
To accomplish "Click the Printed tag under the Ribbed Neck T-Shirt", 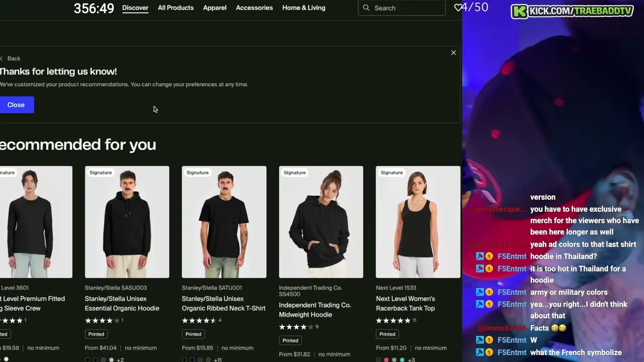I will (x=193, y=334).
